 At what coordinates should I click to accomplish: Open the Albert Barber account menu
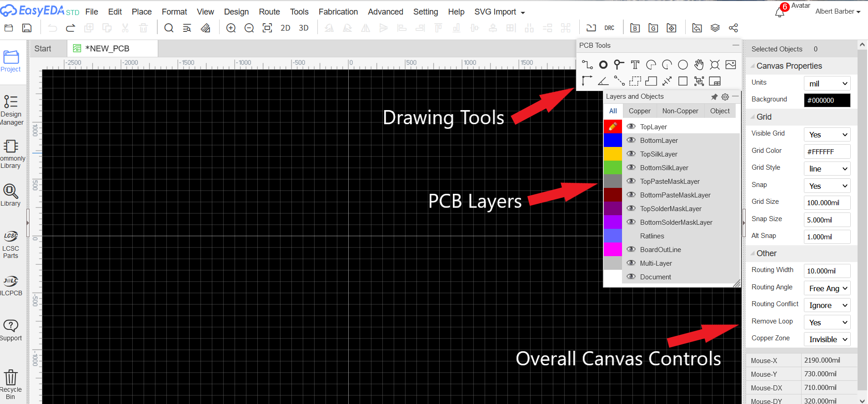(838, 11)
